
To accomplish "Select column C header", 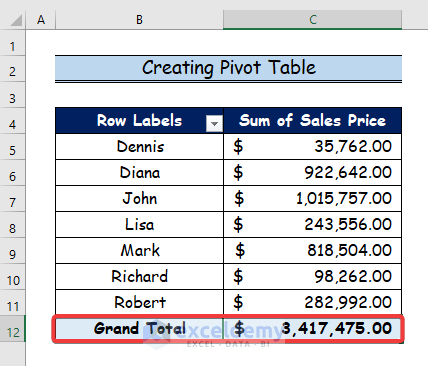I will pos(313,20).
